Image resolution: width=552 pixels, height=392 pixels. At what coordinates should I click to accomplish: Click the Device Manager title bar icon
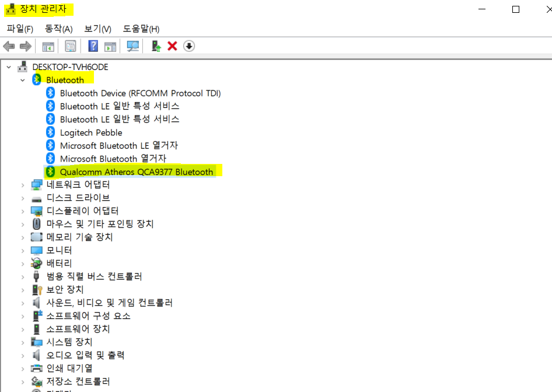[x=11, y=9]
